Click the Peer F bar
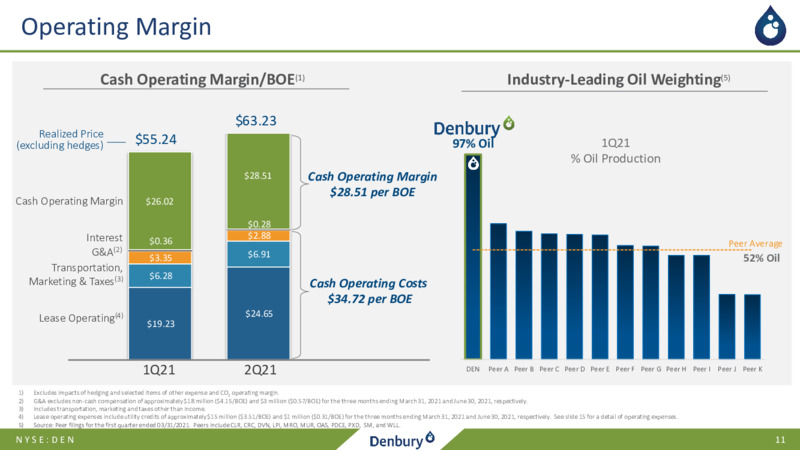Screen dimensions: 800x450 625,302
